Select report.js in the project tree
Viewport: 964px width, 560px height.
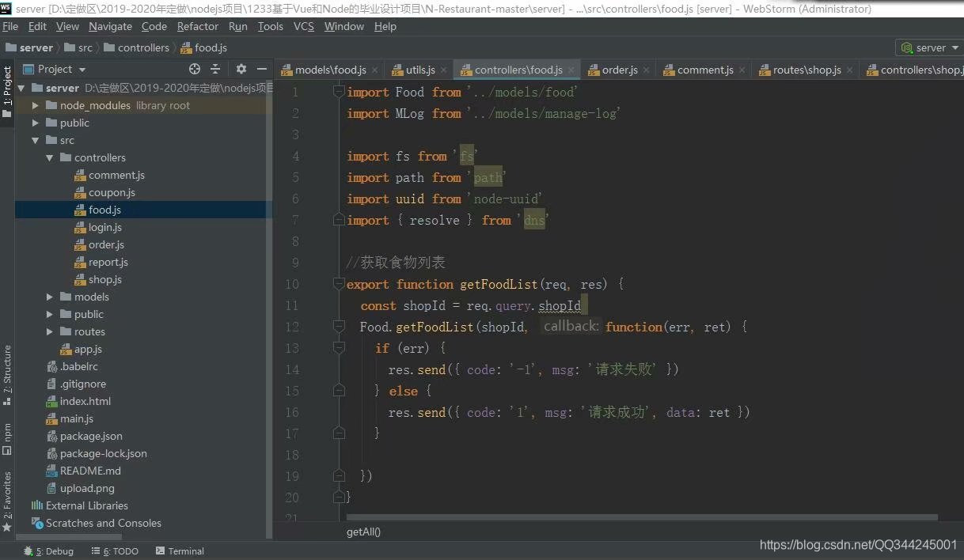point(108,262)
